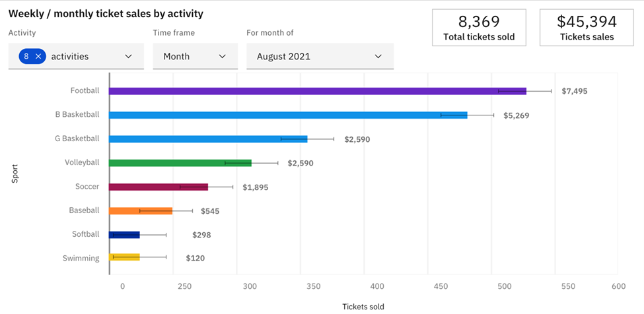Image resolution: width=644 pixels, height=314 pixels.
Task: Click the Sport axis title
Action: pos(15,173)
